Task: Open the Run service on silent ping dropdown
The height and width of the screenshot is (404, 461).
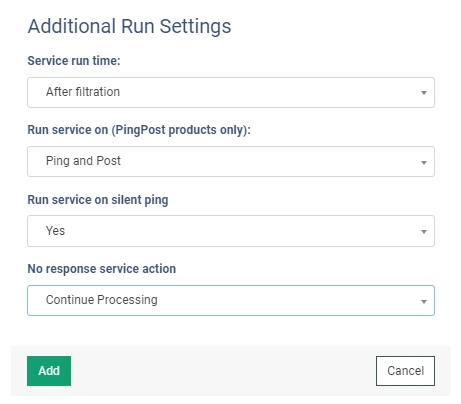Action: coord(231,231)
